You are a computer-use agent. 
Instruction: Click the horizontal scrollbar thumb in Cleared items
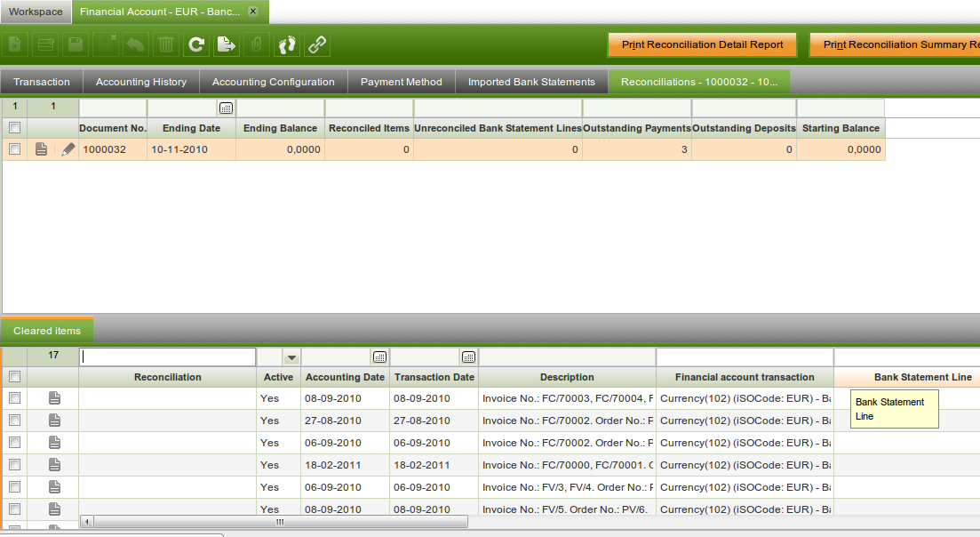coord(280,521)
